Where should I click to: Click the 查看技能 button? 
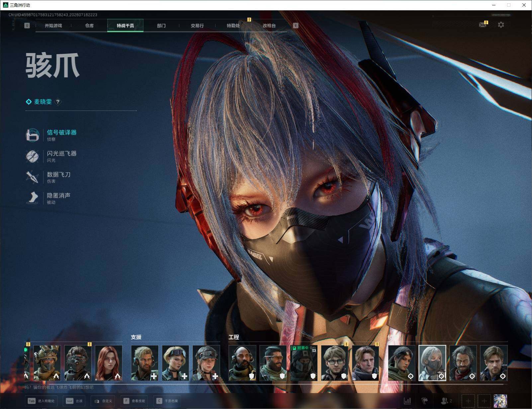coord(134,401)
